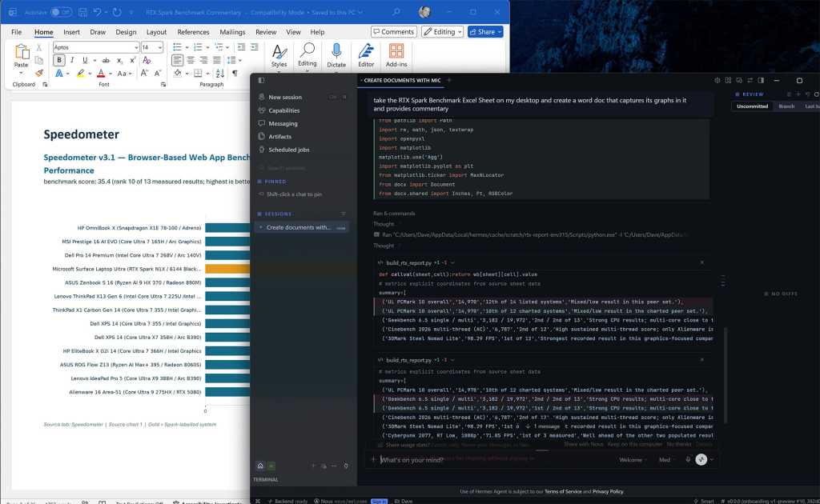Click Word Save icon in title bar

click(82, 11)
